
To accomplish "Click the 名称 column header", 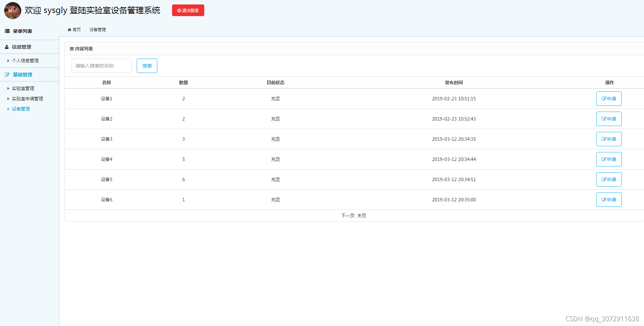I will [x=107, y=83].
